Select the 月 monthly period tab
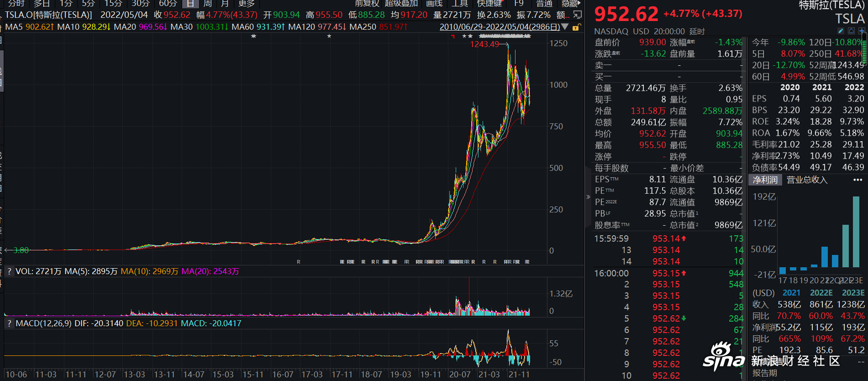The width and height of the screenshot is (868, 381). (x=225, y=3)
